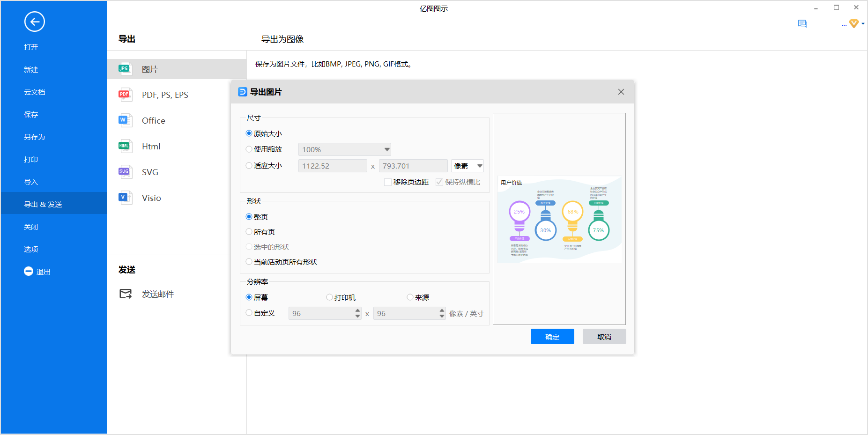Open the dropdown arrow beside diamond icon
Viewport: 868px width, 435px height.
[863, 24]
